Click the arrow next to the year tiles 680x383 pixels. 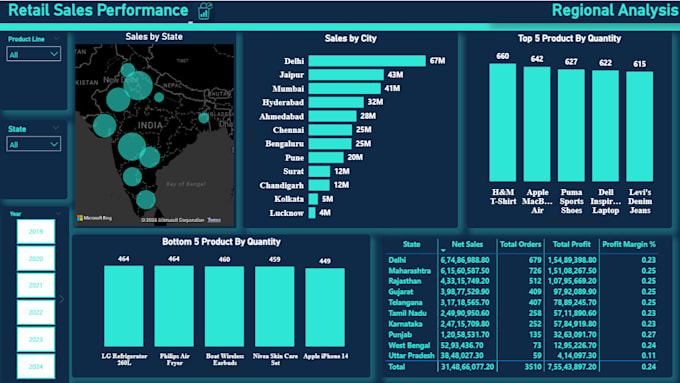62,299
